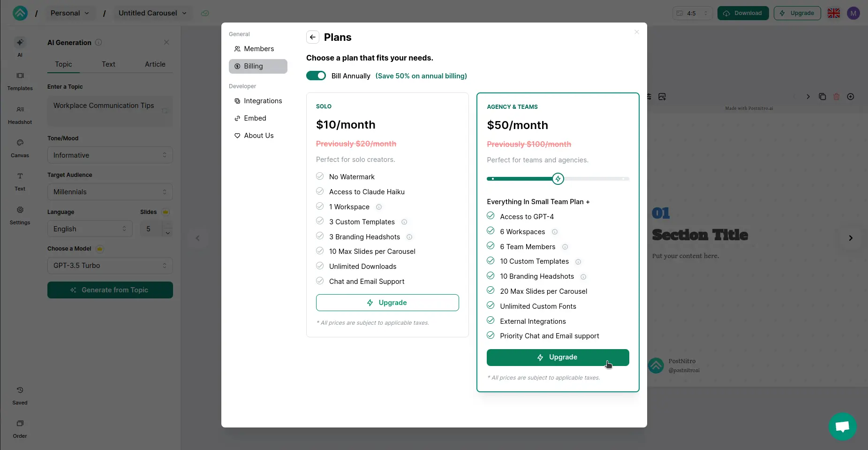Toggle the Bill Annually switch
The height and width of the screenshot is (450, 868).
(316, 76)
